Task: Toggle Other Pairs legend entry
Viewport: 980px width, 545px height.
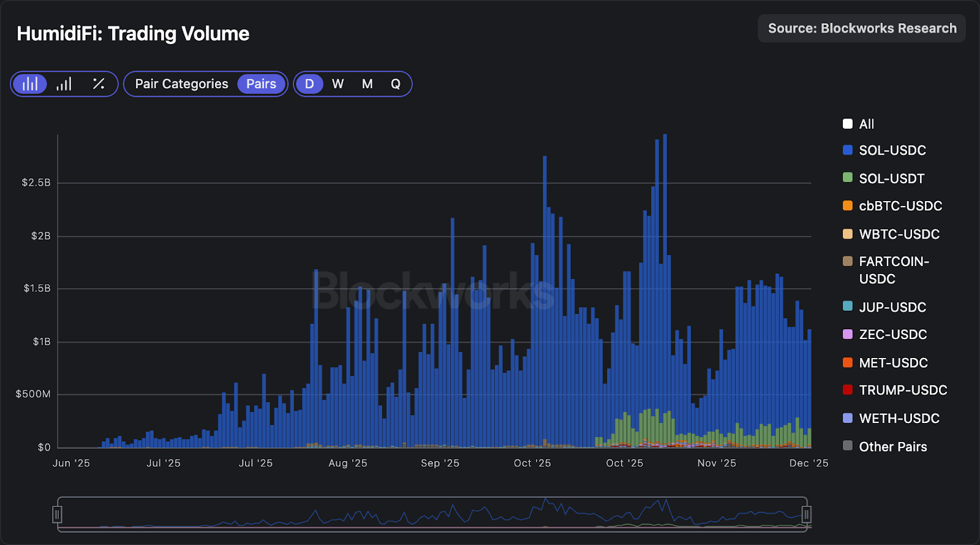Action: point(892,446)
